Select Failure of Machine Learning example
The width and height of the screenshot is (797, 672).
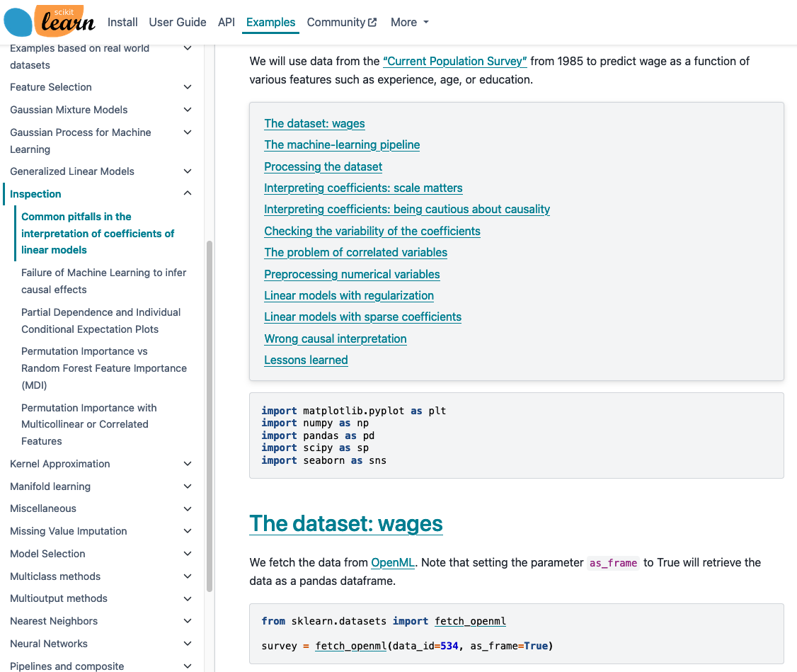[x=103, y=281]
